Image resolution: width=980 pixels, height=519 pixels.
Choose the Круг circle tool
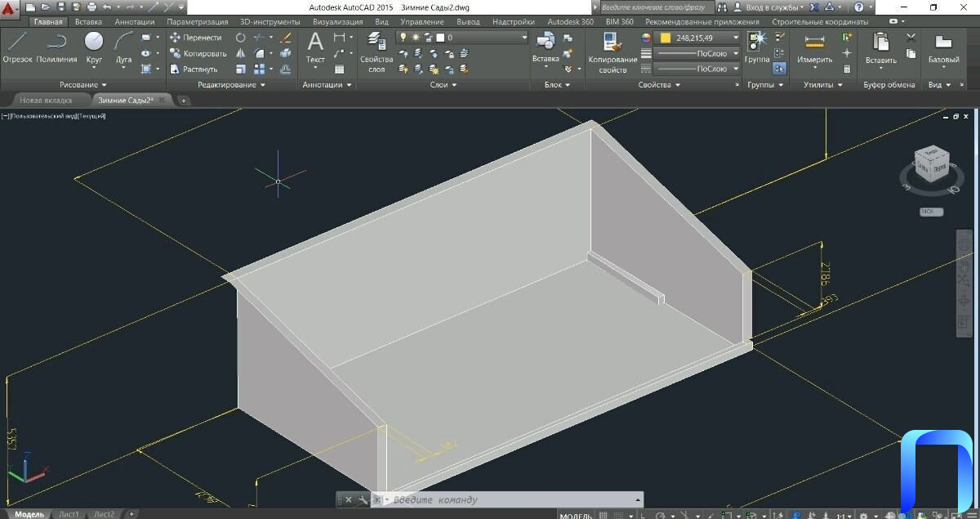[x=94, y=47]
